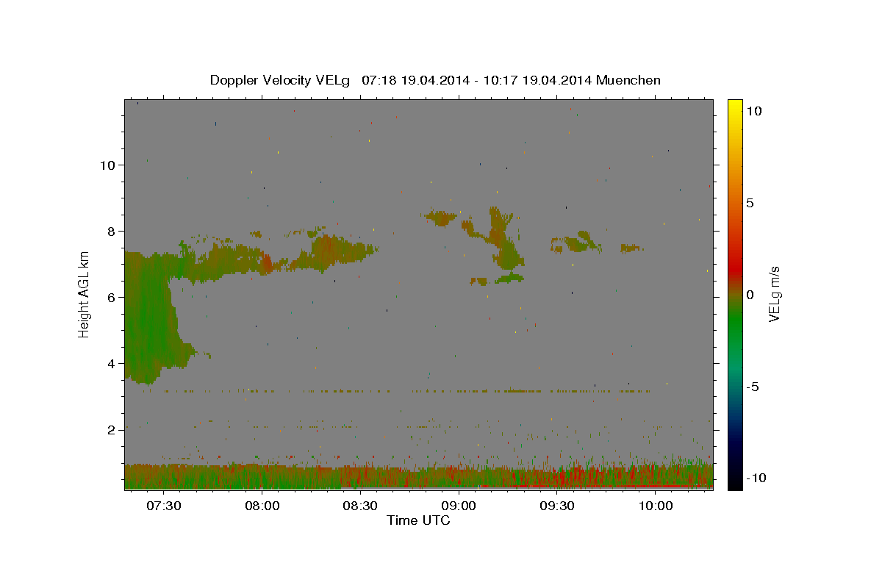Click the height axis label 4
The width and height of the screenshot is (882, 588).
[x=112, y=364]
